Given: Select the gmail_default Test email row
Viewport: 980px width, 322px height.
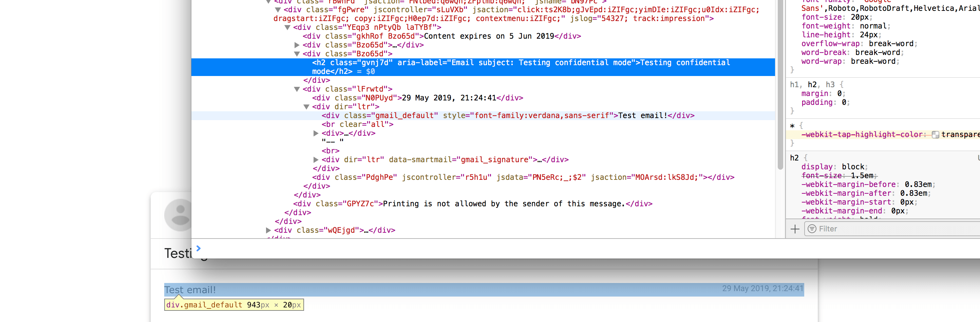Looking at the screenshot, I should click(483, 116).
